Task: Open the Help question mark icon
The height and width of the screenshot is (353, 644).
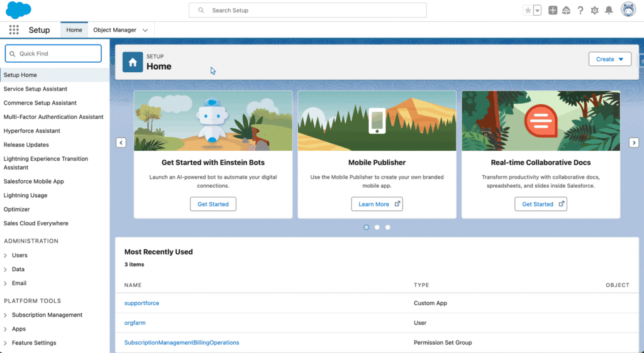Action: tap(580, 10)
